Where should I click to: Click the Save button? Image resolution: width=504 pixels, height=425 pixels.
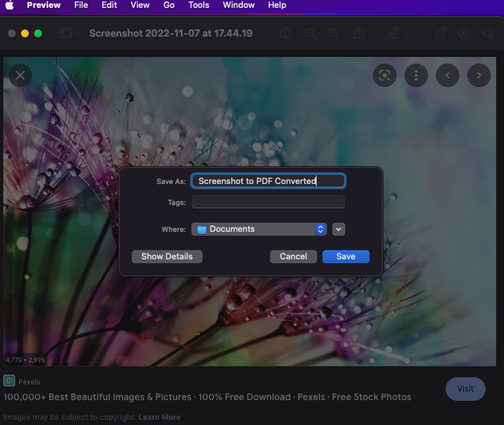(x=345, y=257)
